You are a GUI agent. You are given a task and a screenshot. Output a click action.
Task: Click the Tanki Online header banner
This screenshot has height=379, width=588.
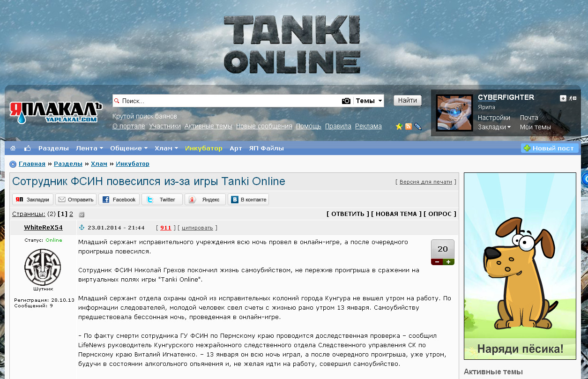coord(292,45)
